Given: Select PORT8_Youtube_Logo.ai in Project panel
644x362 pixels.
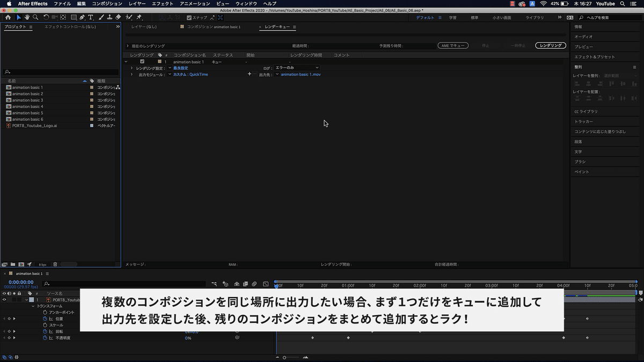Looking at the screenshot, I should click(34, 126).
